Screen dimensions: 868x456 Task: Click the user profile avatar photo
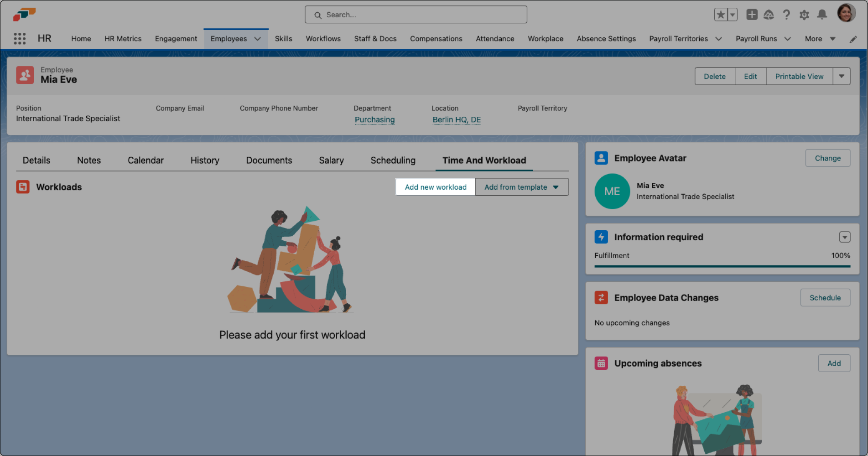coord(847,12)
